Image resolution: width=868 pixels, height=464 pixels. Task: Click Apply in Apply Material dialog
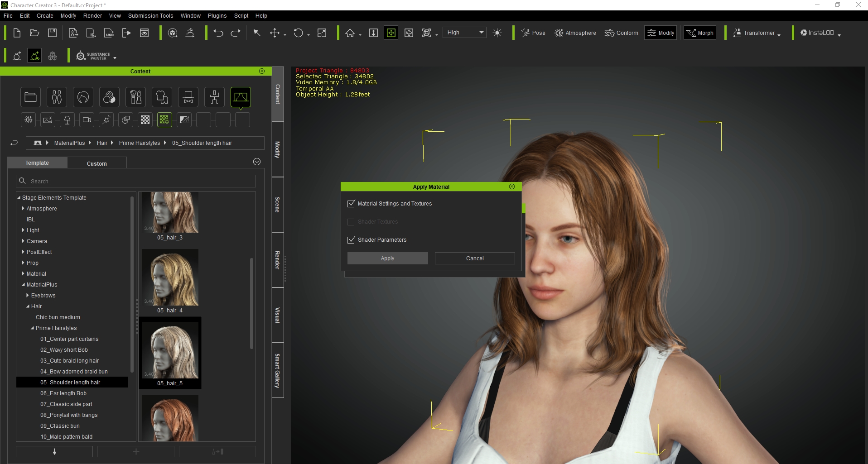[x=387, y=258]
